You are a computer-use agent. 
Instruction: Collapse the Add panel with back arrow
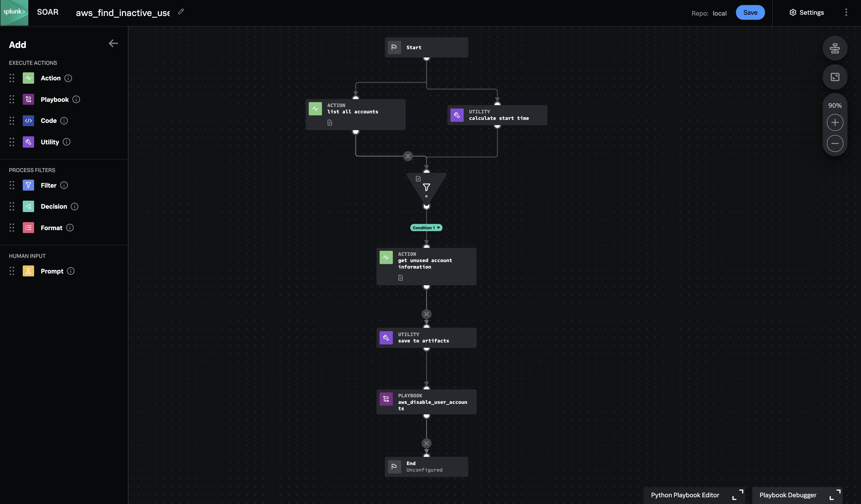pyautogui.click(x=113, y=43)
